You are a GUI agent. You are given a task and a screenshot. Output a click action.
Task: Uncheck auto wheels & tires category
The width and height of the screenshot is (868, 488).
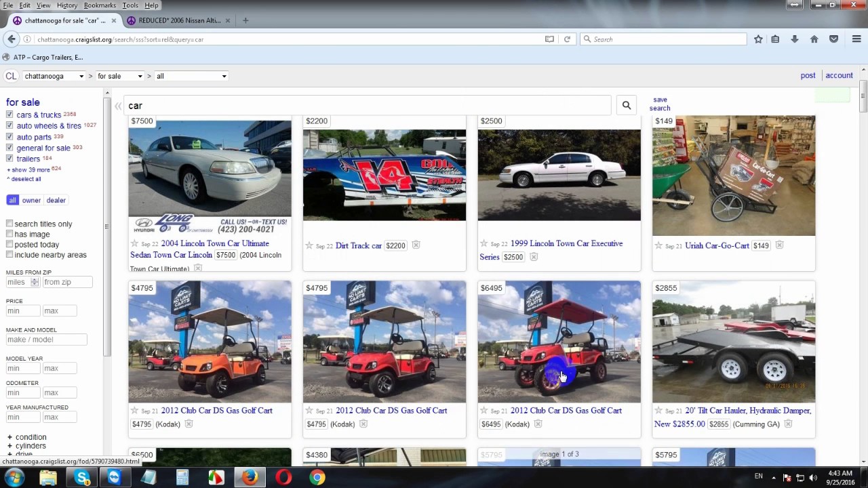9,125
